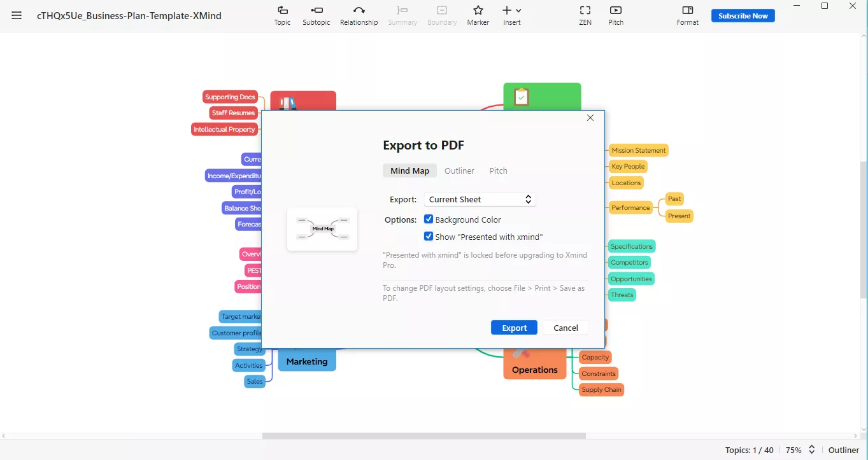Open the hamburger menu

click(17, 16)
